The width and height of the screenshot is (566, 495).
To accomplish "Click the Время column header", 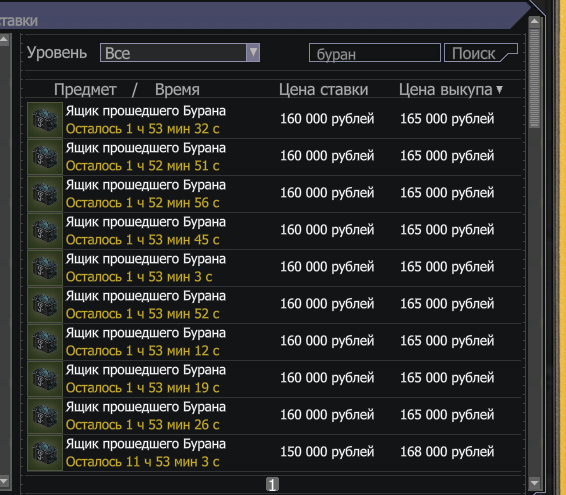I will pyautogui.click(x=177, y=90).
